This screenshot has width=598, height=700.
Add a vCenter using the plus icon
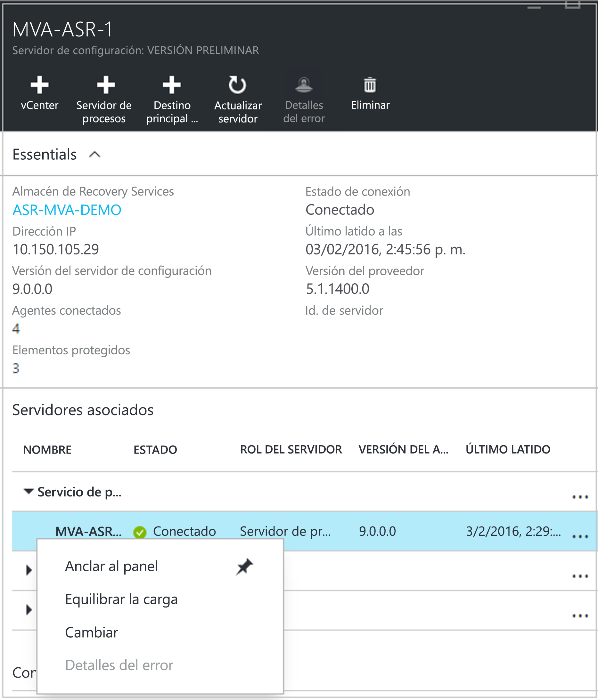[x=39, y=84]
